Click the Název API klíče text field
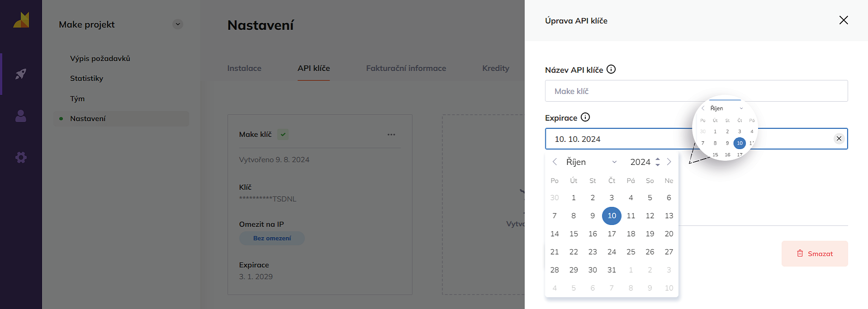 click(696, 91)
